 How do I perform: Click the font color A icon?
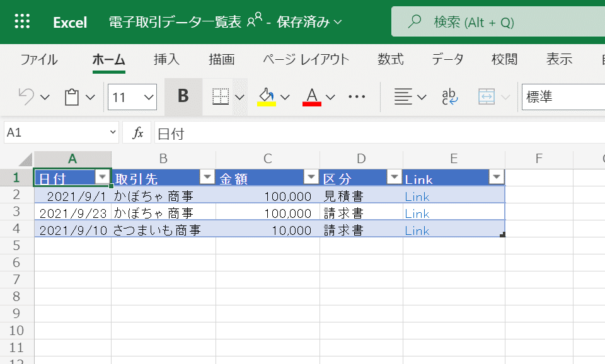(312, 97)
